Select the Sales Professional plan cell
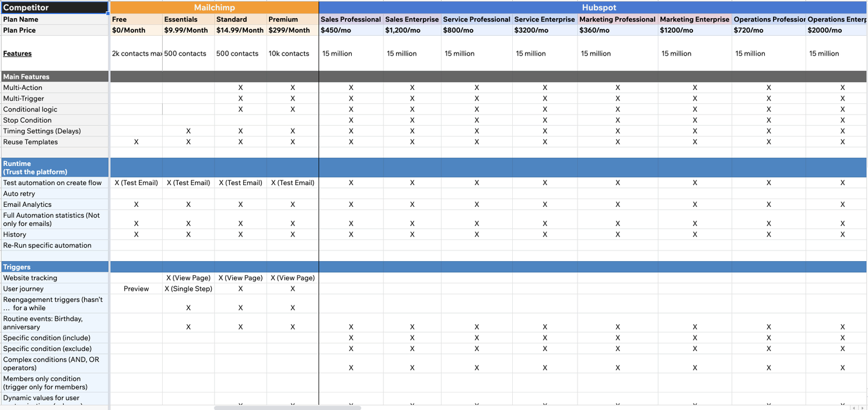The height and width of the screenshot is (410, 868). pos(351,19)
